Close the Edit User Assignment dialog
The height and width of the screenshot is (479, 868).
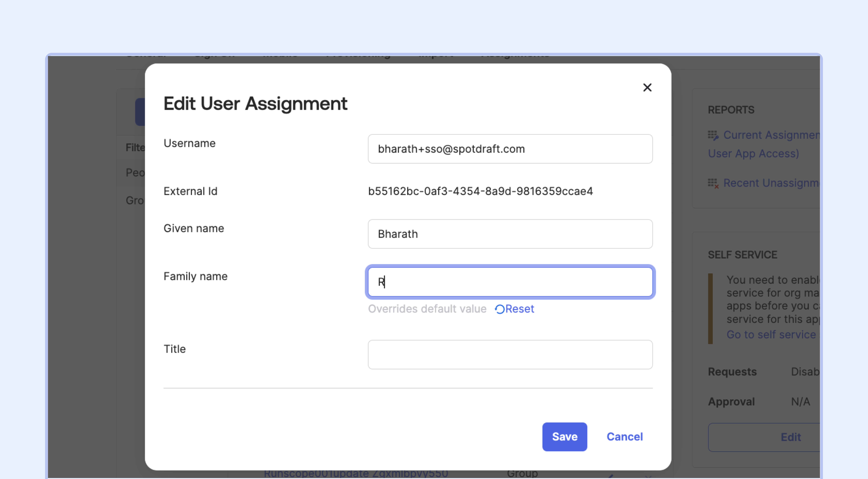coord(647,87)
